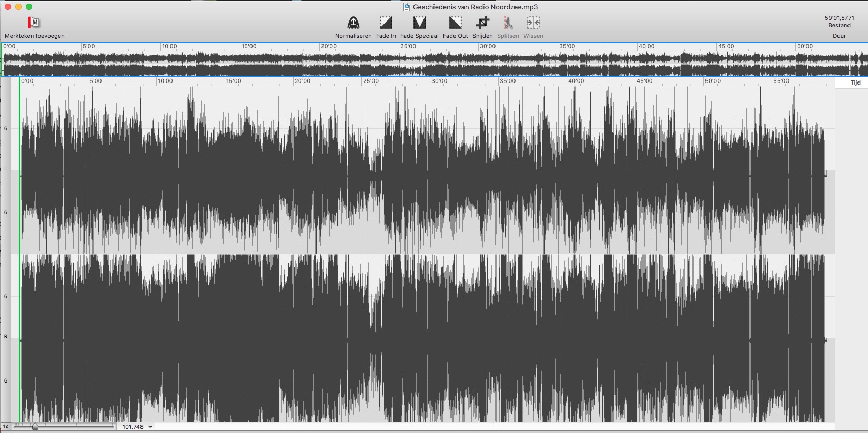
Task: Apply Fade In to the audio
Action: click(x=386, y=23)
